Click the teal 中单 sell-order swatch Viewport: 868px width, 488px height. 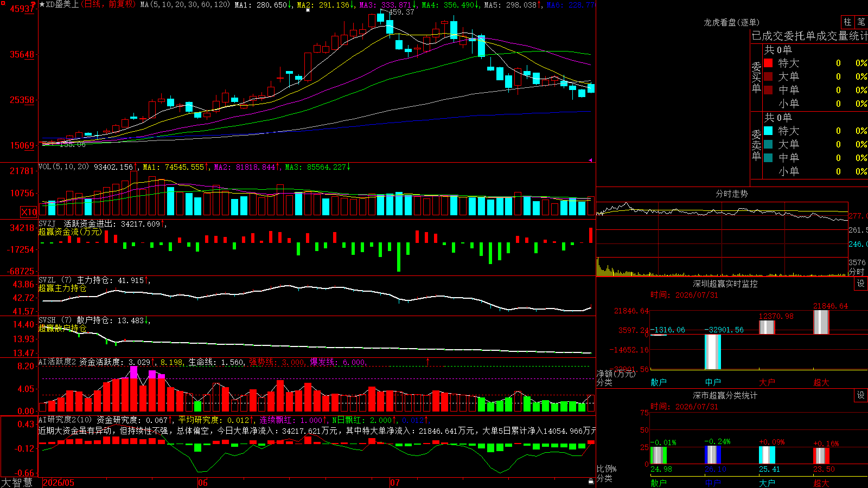pyautogui.click(x=768, y=158)
